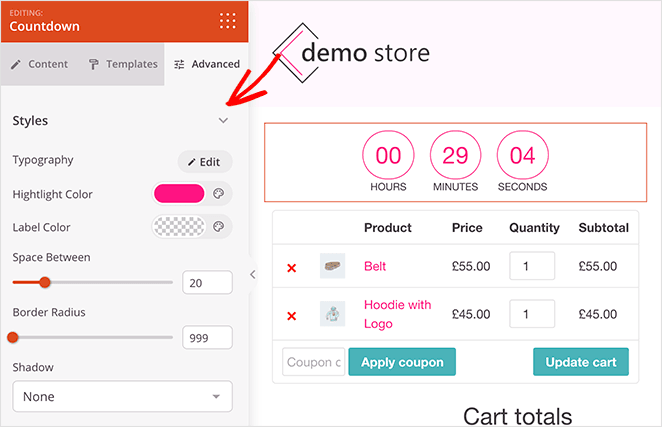Click the Space Between slider handle
The height and width of the screenshot is (427, 662).
45,283
